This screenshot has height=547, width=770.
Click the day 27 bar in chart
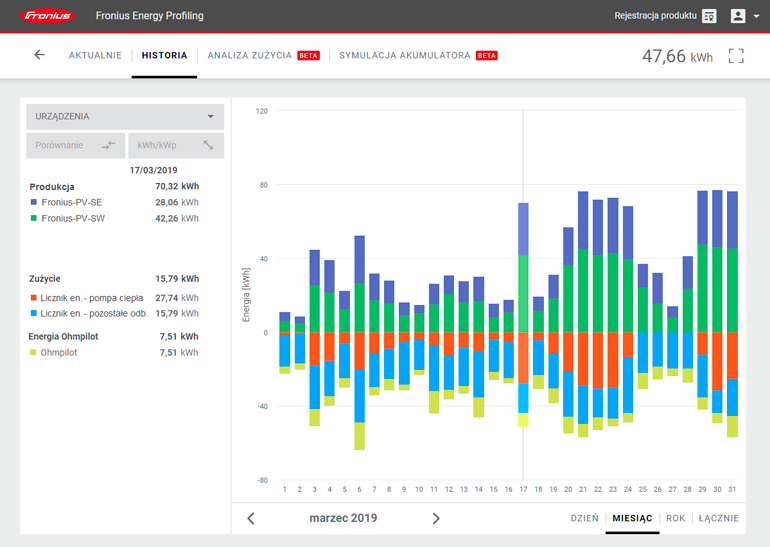click(673, 341)
